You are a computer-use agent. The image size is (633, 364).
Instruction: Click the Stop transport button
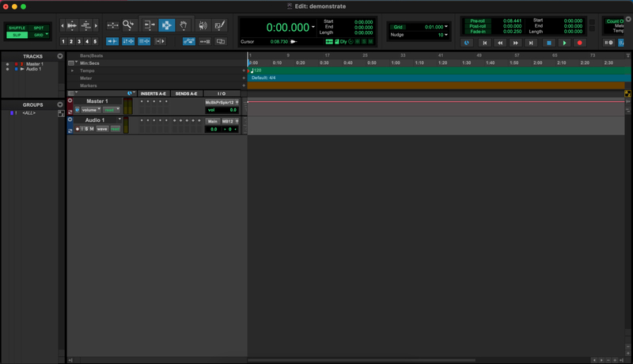tap(548, 43)
